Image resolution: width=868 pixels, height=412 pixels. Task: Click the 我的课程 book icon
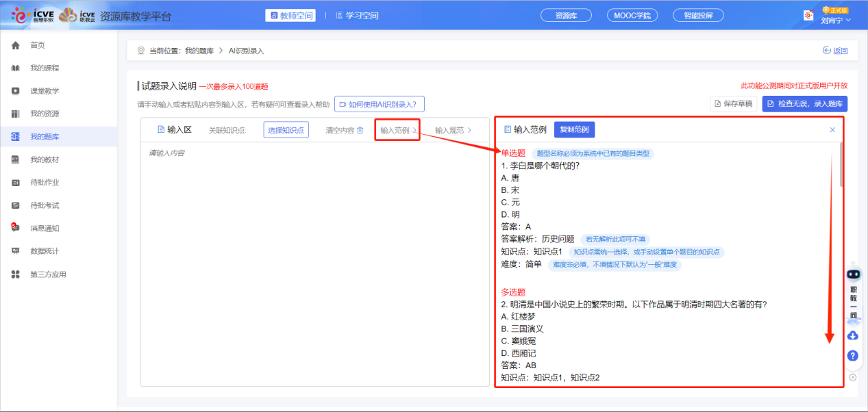(15, 68)
